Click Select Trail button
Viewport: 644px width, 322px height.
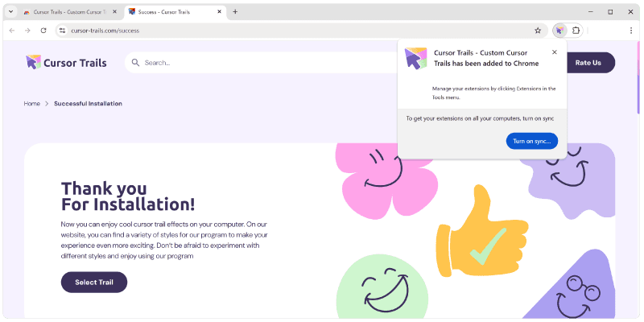click(x=94, y=283)
